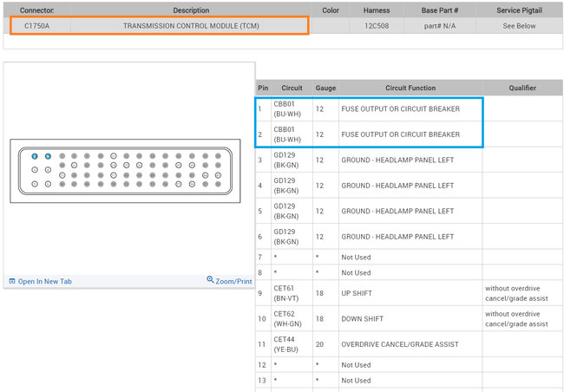Select pin 3 circuit GD129 (BK-GN)
The width and height of the screenshot is (564, 392).
tap(286, 160)
